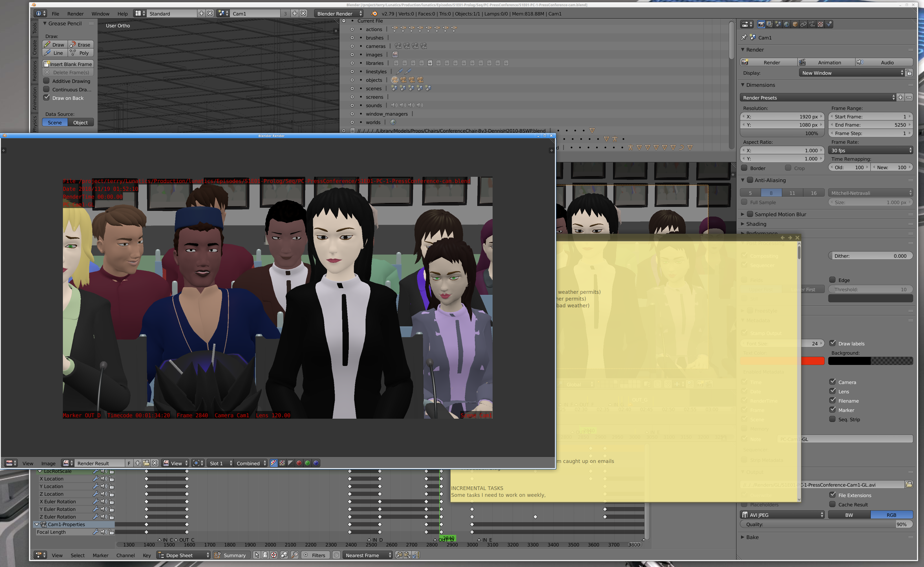Open the Render Layers properties icon
The width and height of the screenshot is (924, 567).
769,24
